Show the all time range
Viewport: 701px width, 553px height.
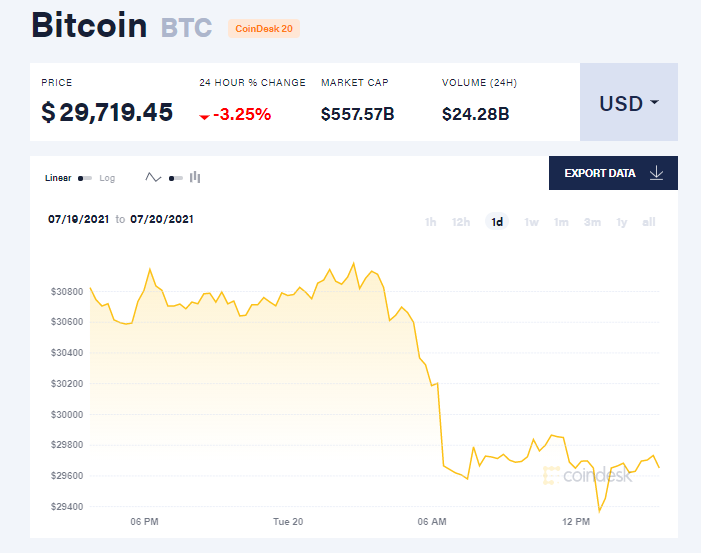(x=649, y=222)
